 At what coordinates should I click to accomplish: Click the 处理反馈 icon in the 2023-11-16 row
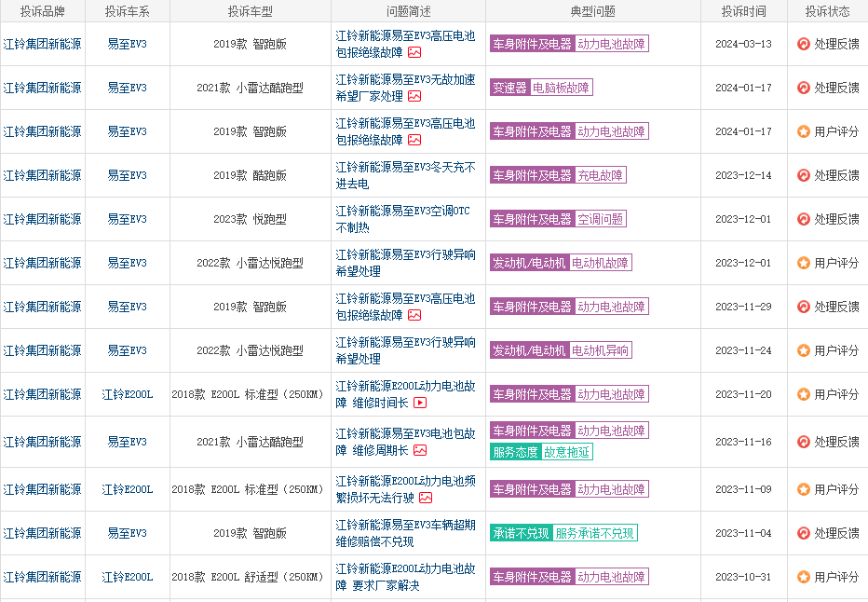click(804, 442)
